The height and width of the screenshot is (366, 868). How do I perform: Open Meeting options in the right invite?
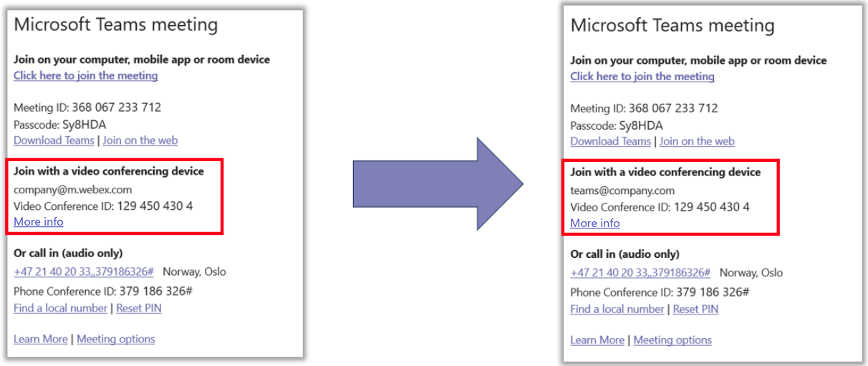pyautogui.click(x=672, y=340)
